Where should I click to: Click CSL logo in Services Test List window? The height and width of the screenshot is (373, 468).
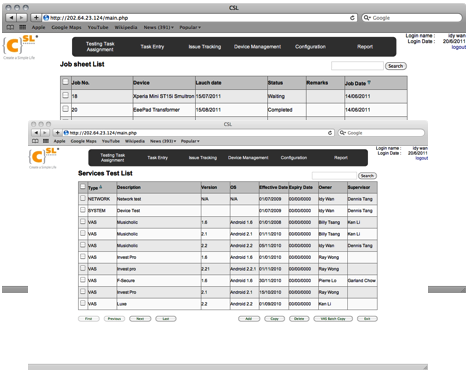tap(44, 158)
